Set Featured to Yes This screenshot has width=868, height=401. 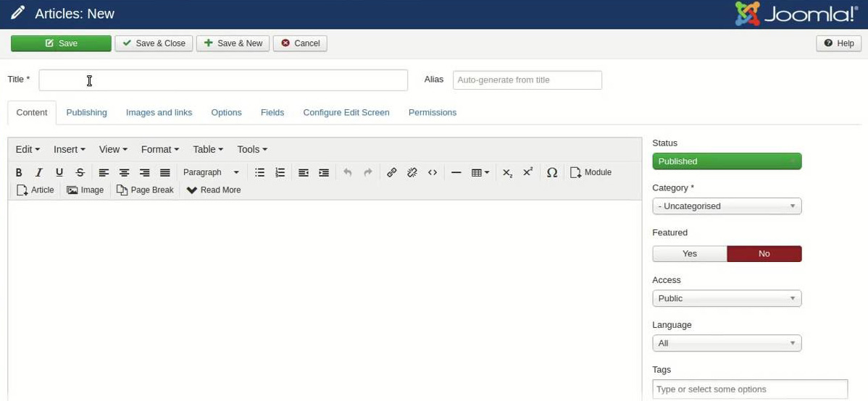point(690,254)
